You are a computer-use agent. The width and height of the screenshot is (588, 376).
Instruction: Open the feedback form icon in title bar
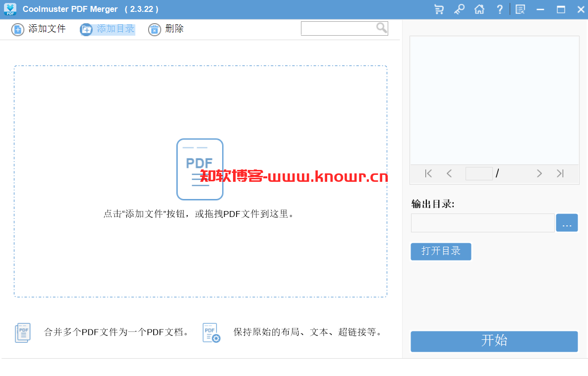pyautogui.click(x=520, y=9)
